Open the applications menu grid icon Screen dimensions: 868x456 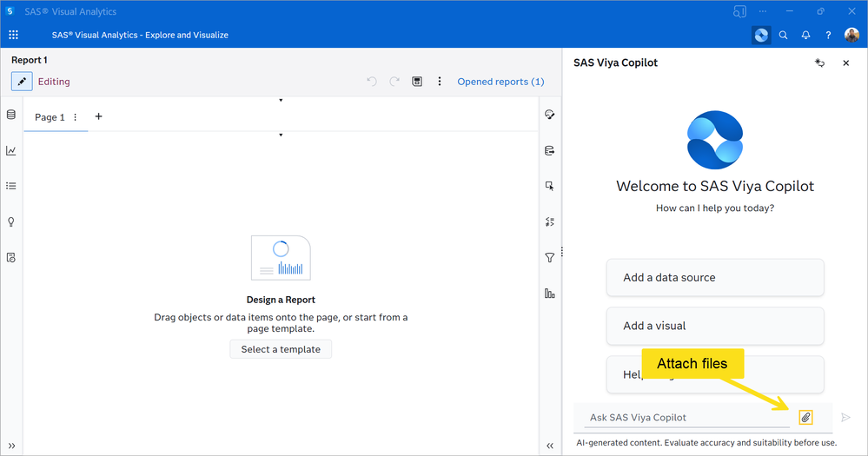point(13,35)
